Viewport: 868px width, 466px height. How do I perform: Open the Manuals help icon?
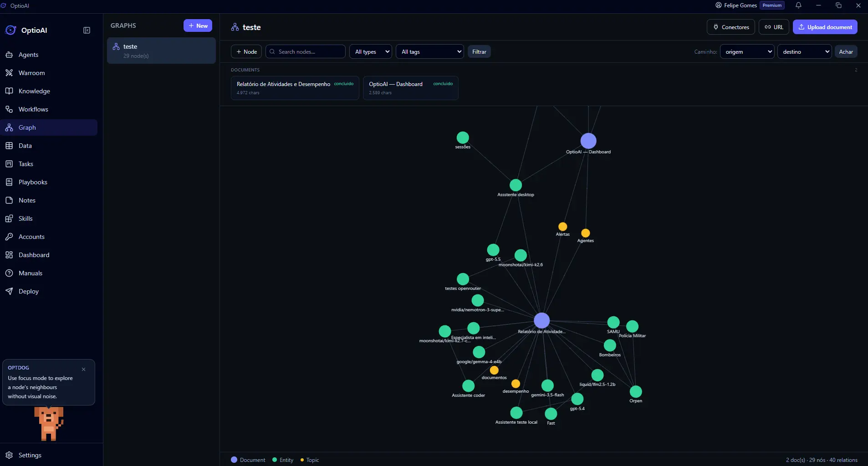tap(9, 273)
